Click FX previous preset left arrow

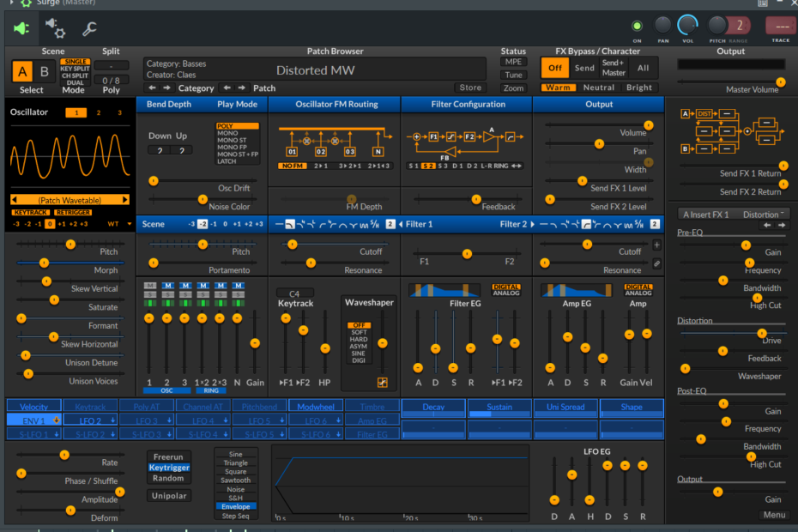[767, 225]
